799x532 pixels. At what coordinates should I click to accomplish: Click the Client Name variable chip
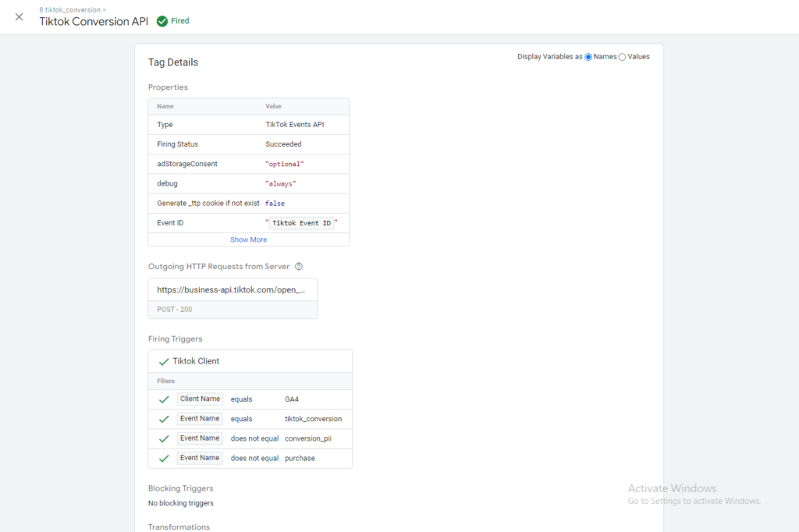pyautogui.click(x=200, y=399)
